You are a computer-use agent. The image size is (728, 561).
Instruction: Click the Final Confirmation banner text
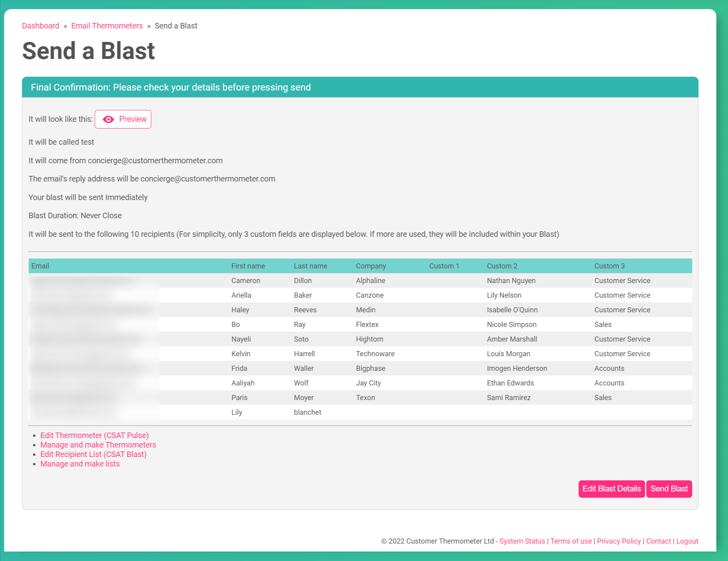[x=171, y=87]
